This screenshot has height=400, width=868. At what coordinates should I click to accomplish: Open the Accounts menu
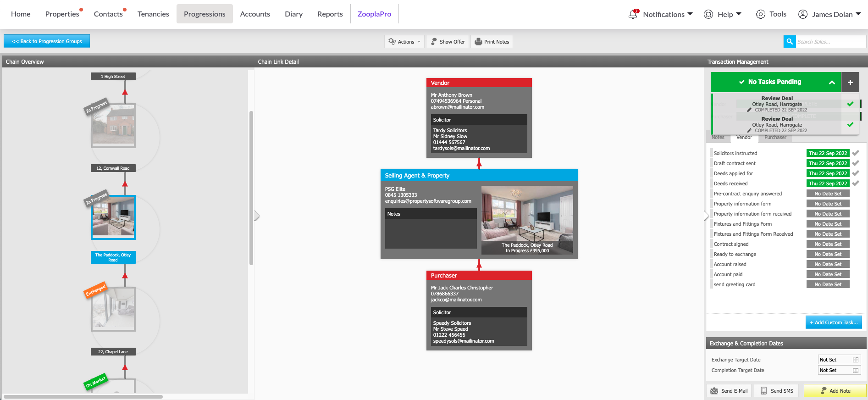[255, 14]
